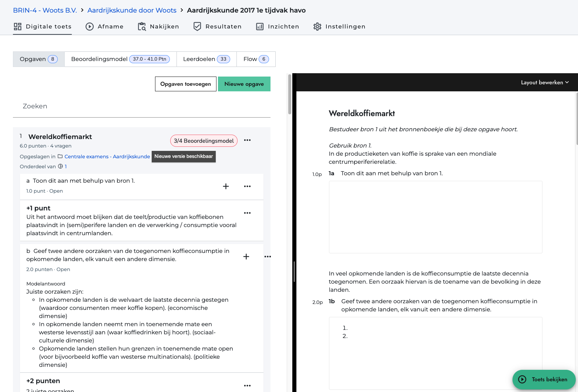This screenshot has height=392, width=578.
Task: Click the answer box for question 1b
Action: tap(436, 353)
